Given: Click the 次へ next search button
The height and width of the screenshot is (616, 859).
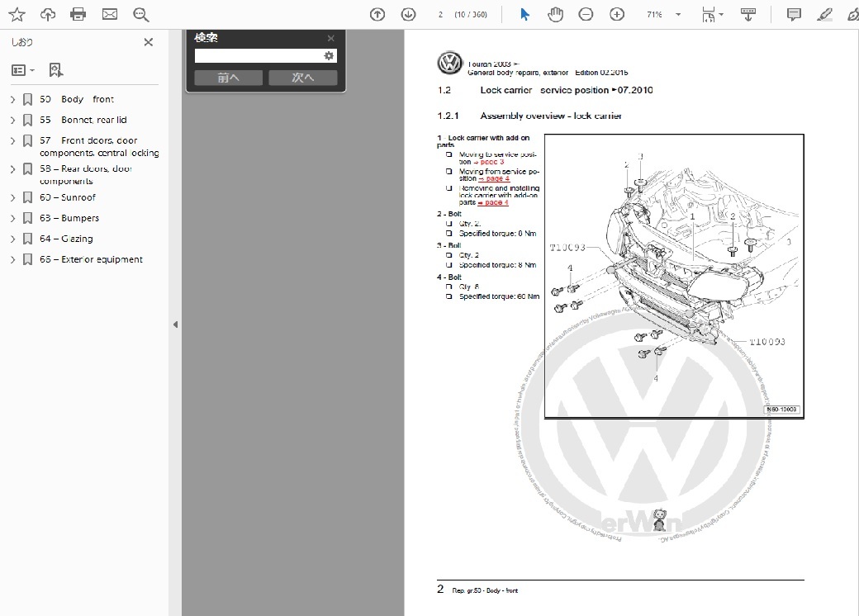Looking at the screenshot, I should pos(302,78).
